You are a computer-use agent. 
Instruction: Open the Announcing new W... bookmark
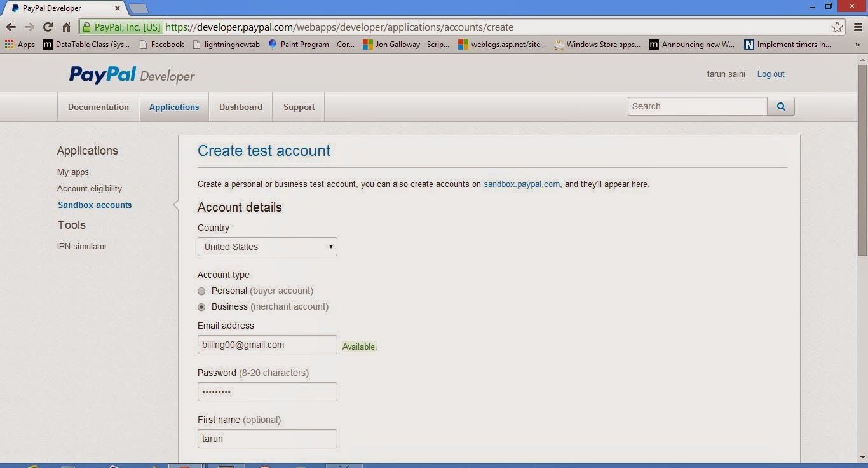point(692,45)
